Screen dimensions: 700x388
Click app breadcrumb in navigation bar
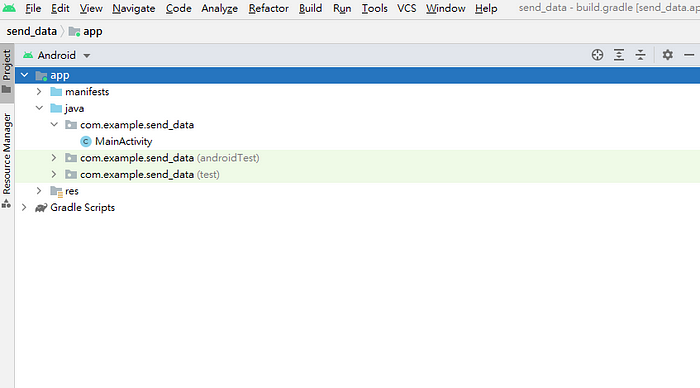pos(92,31)
